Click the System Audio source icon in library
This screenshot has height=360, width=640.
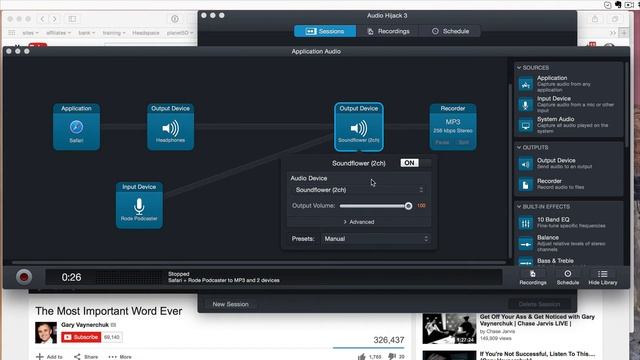[x=525, y=126]
